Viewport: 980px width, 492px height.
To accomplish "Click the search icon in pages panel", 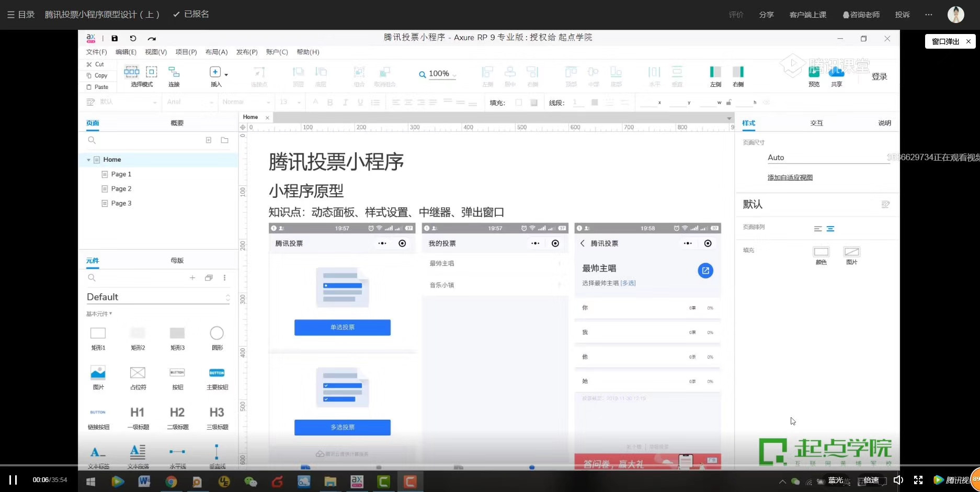I will tap(92, 140).
